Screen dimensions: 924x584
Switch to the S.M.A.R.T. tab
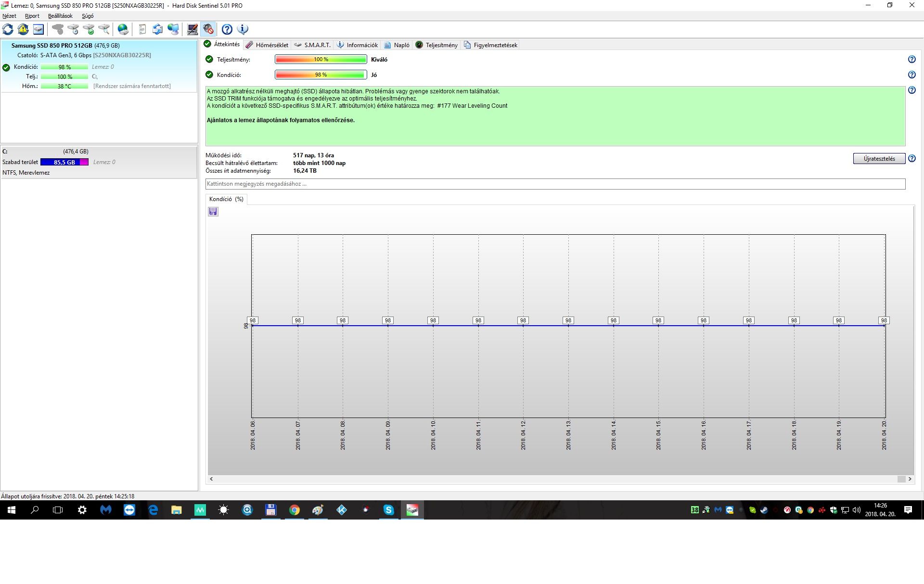coord(312,45)
